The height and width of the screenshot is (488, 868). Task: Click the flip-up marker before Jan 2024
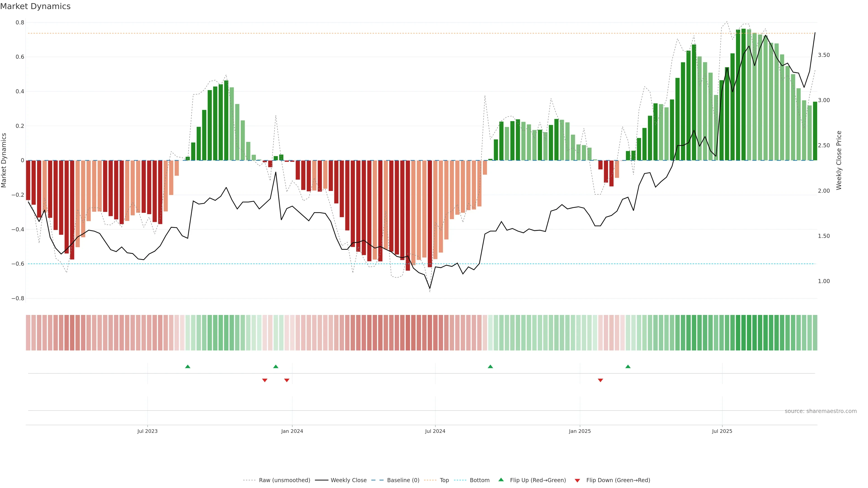[x=276, y=366]
